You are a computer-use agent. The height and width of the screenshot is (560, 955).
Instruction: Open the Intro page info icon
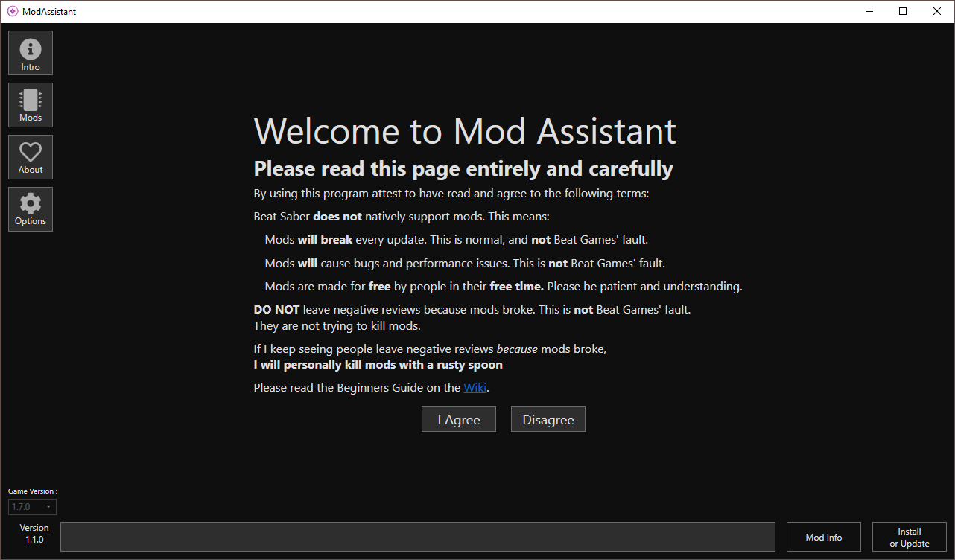31,53
